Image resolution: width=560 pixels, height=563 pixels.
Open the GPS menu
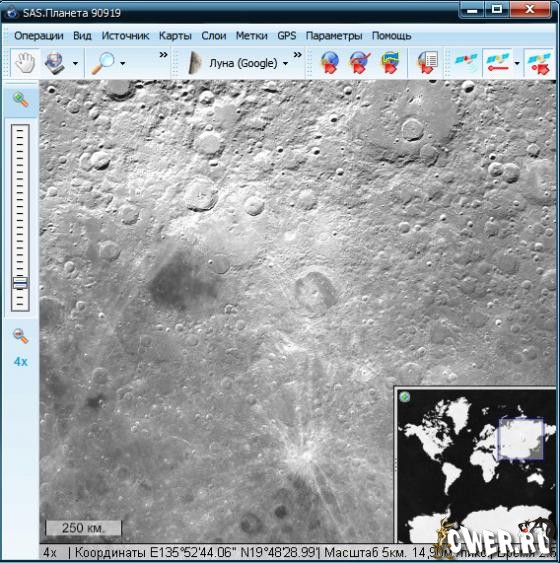pyautogui.click(x=286, y=36)
